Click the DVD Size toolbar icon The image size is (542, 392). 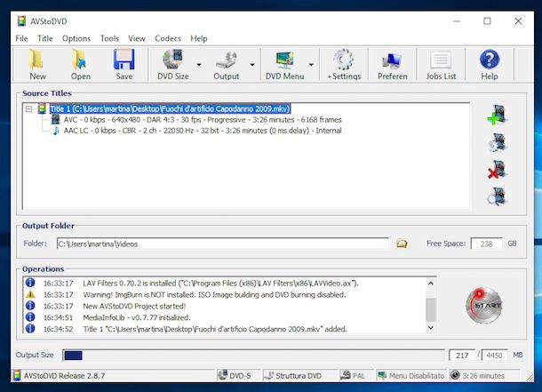172,60
